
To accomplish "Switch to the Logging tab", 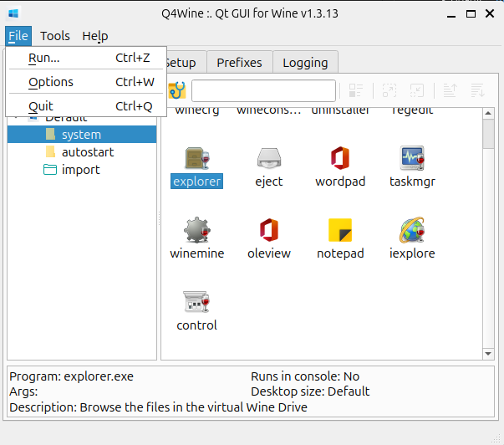I will (x=305, y=63).
